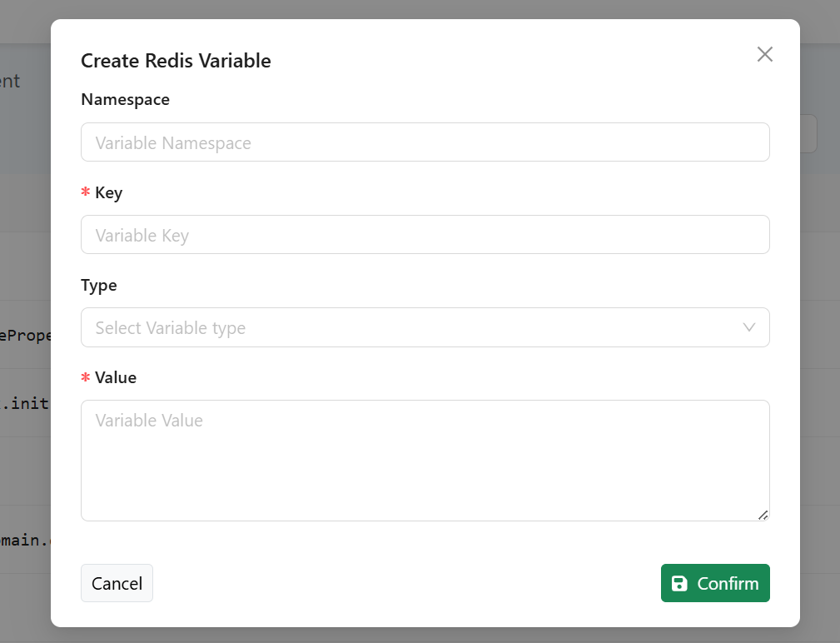This screenshot has height=643, width=840.
Task: Click the Type field label
Action: click(98, 285)
